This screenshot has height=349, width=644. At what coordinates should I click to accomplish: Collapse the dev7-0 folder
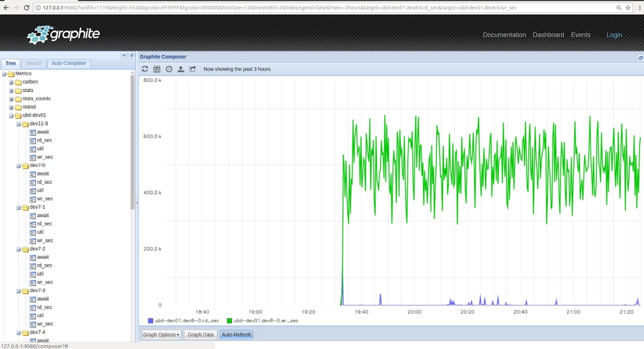point(19,166)
